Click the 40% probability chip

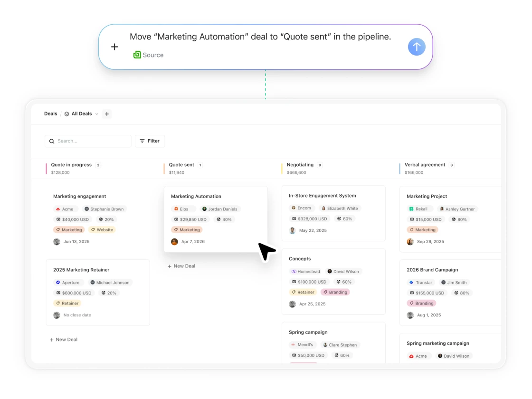(224, 219)
